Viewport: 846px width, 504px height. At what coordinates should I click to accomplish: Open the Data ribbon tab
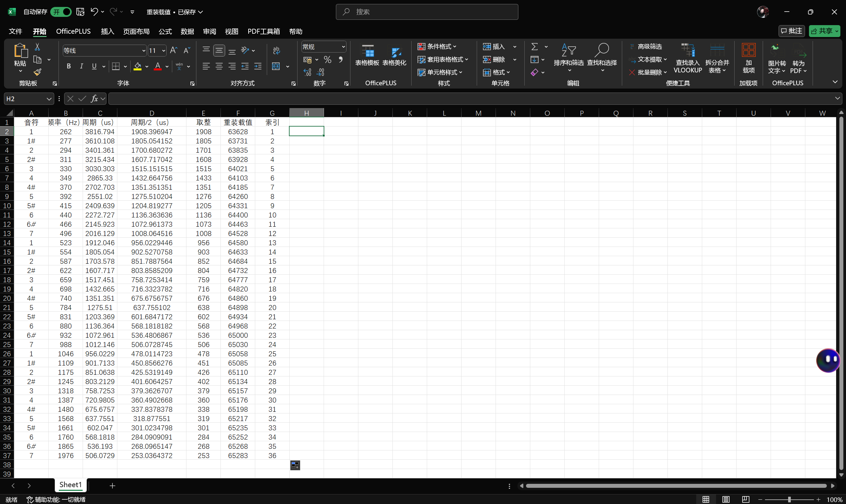(187, 31)
